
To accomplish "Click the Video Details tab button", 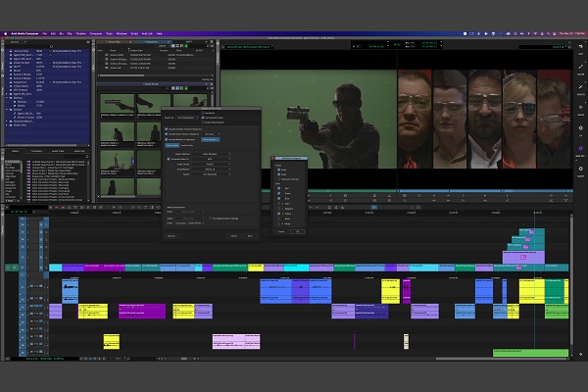I will click(x=172, y=145).
